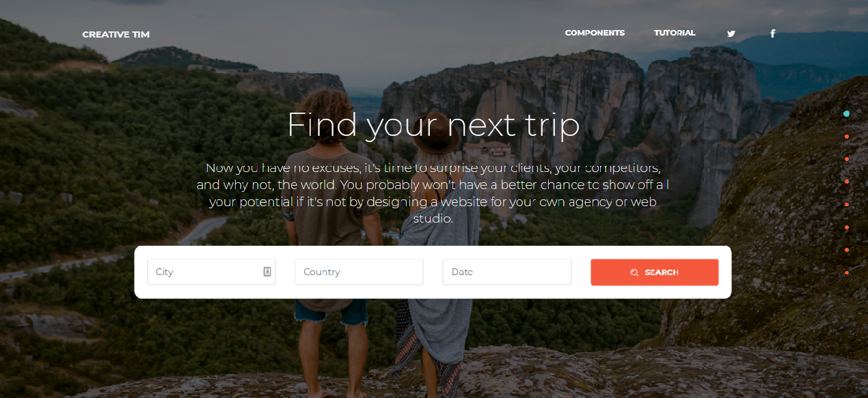The height and width of the screenshot is (398, 868).
Task: Focus the City input field
Action: [x=211, y=272]
